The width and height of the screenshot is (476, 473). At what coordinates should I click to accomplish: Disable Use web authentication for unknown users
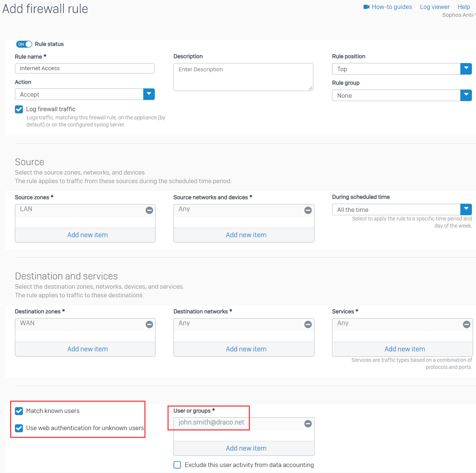(x=19, y=428)
